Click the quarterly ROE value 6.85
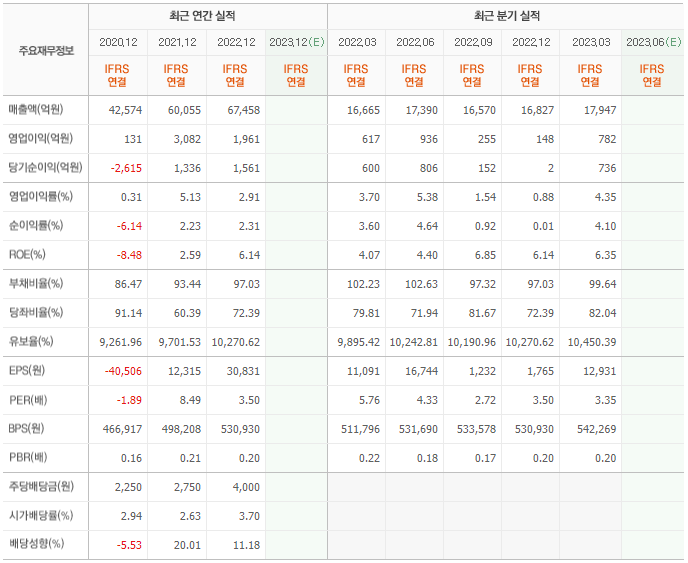The height and width of the screenshot is (563, 688). [485, 255]
